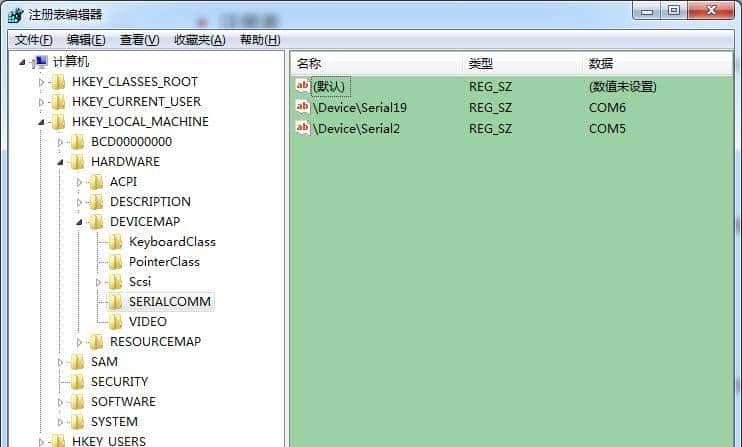Select the \Device\Serial2 value name
The width and height of the screenshot is (742, 447).
tap(356, 128)
